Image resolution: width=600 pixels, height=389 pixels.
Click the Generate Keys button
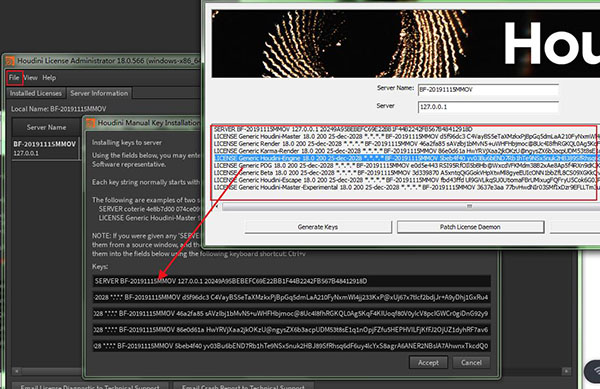[318, 227]
